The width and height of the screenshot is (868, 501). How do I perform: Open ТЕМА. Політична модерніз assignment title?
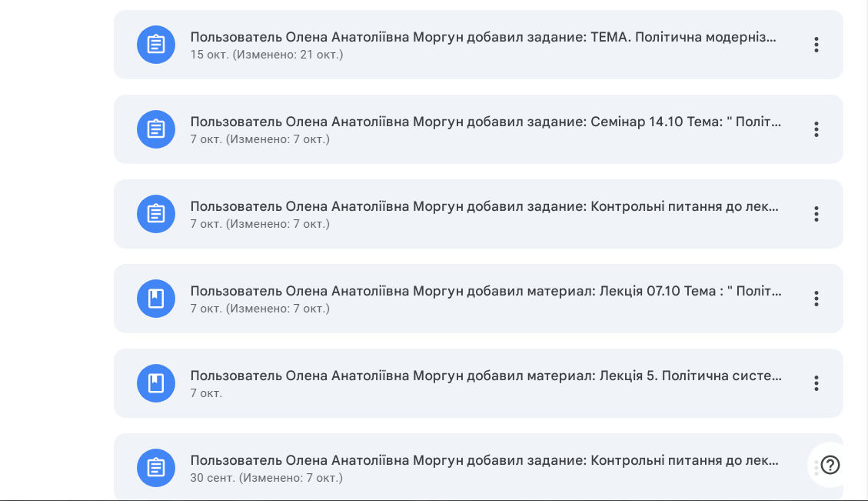tap(483, 37)
